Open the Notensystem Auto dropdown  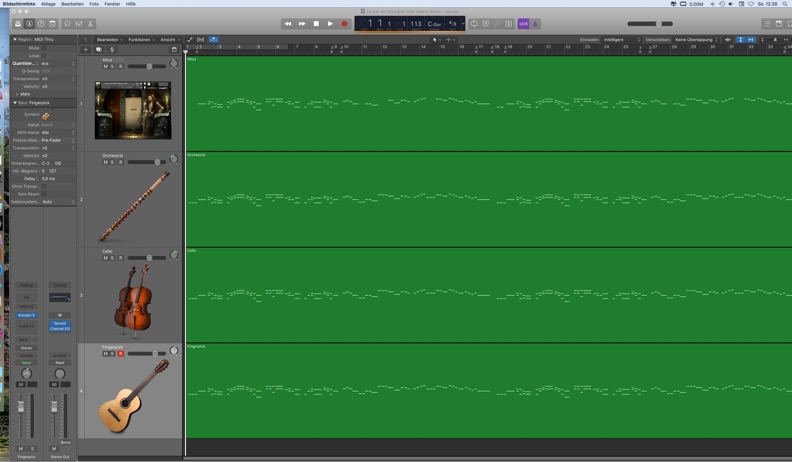pos(58,201)
